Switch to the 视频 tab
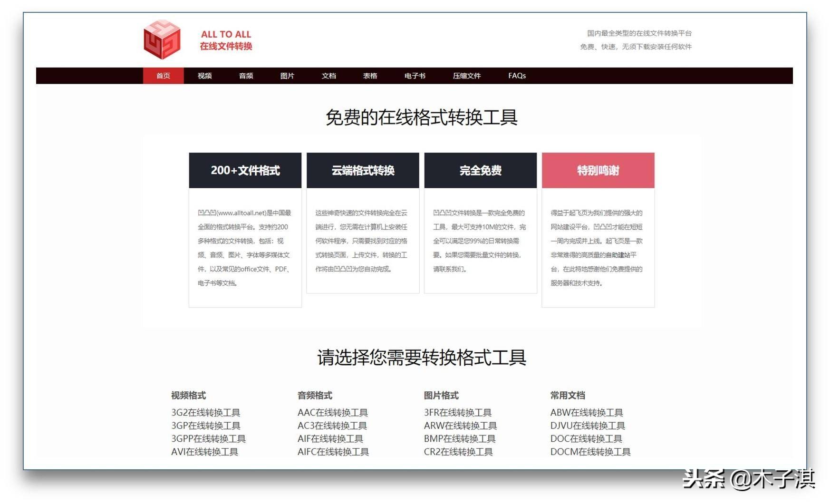The height and width of the screenshot is (504, 830). 204,75
